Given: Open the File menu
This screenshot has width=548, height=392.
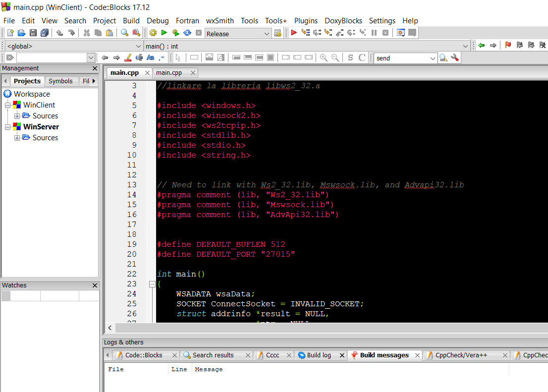Looking at the screenshot, I should [9, 21].
